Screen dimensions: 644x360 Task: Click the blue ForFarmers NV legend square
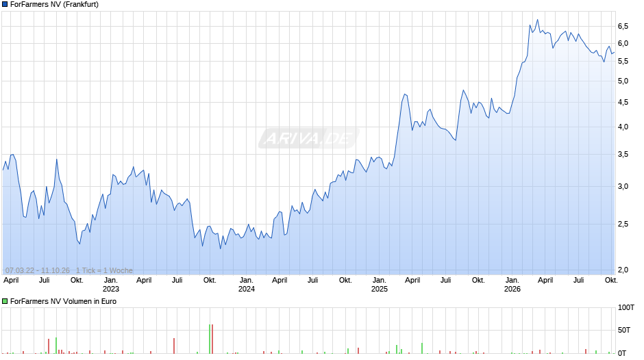point(5,5)
